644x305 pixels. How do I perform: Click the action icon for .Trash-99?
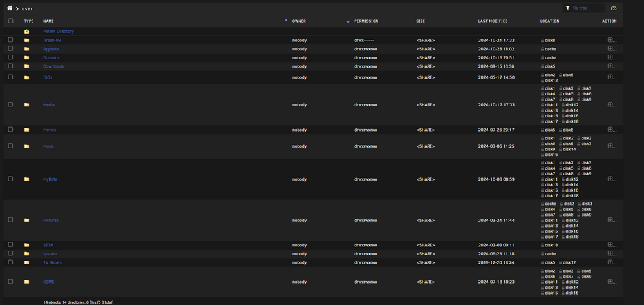(612, 40)
